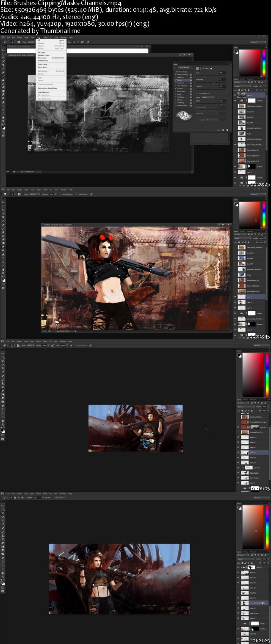Click Brush Tip Shape in the Brush panel

point(182,72)
